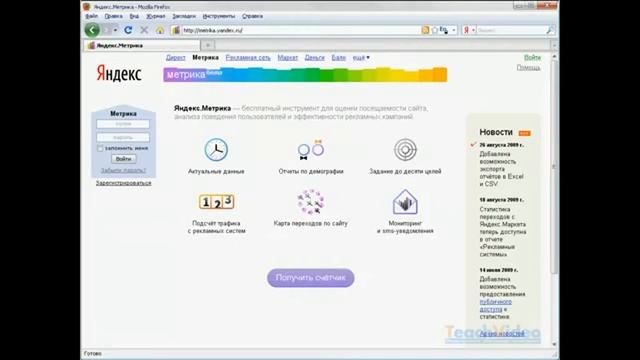Open the Инструменты menu
Image resolution: width=640 pixels, height=360 pixels.
coord(219,16)
